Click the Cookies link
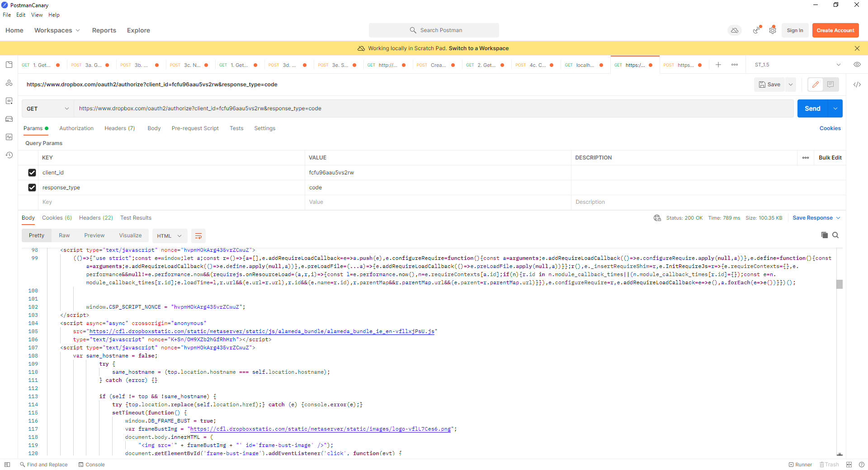Image resolution: width=868 pixels, height=470 pixels. click(x=830, y=128)
